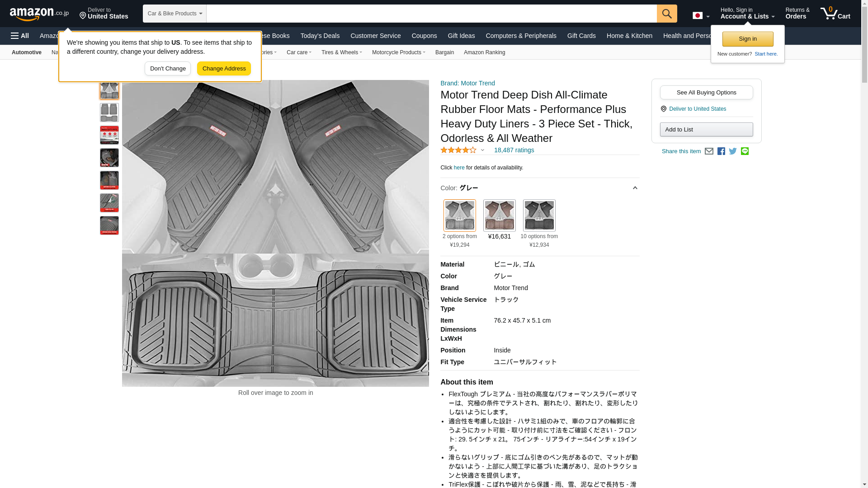Share this item on Facebook
The width and height of the screenshot is (868, 488).
721,151
